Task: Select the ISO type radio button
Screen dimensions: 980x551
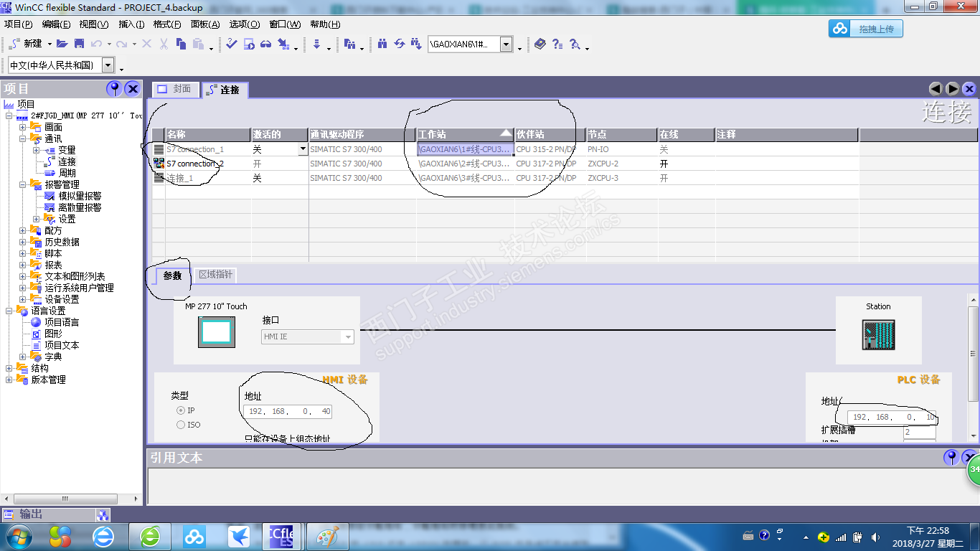Action: click(181, 425)
